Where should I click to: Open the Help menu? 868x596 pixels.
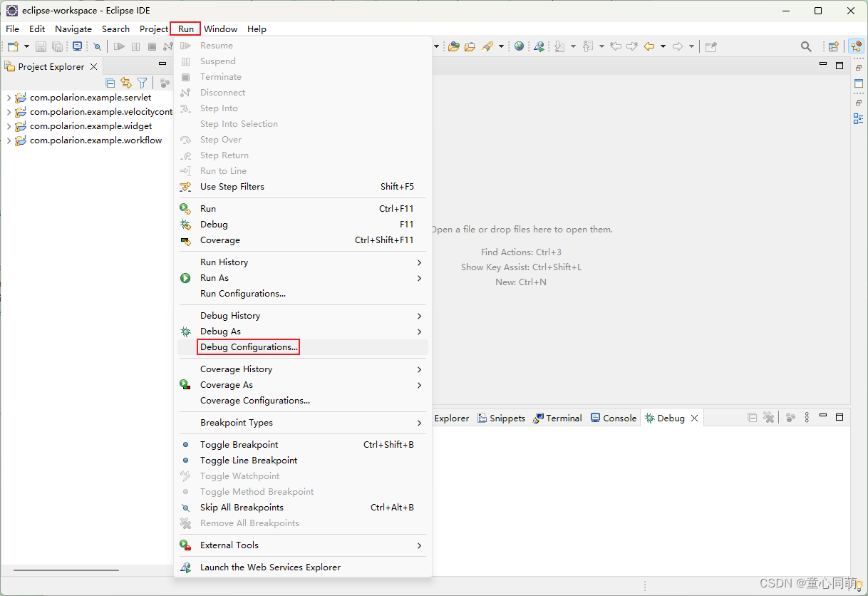(257, 29)
